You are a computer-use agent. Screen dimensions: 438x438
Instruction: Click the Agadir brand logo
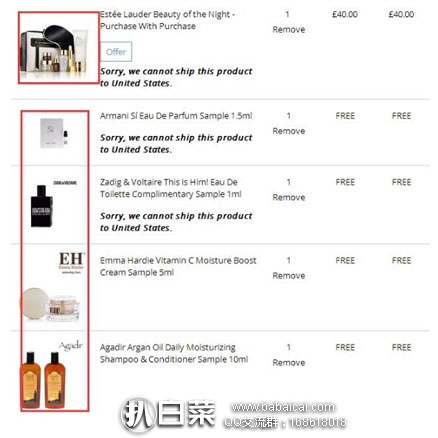coord(71,345)
